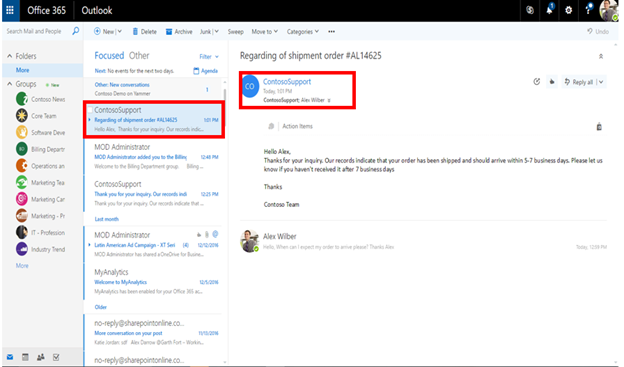Open the People icon in bottom navigation
Viewport: 624px width, 367px height.
[x=41, y=357]
